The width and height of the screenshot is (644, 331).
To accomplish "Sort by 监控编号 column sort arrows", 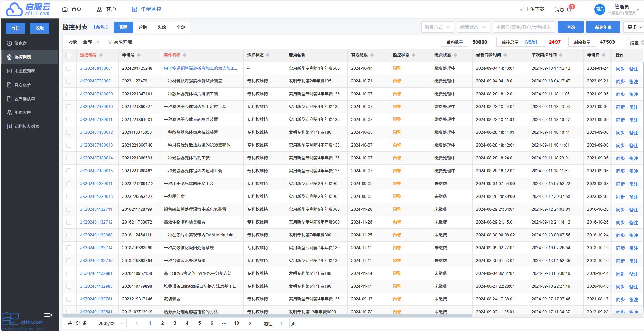I will click(x=101, y=55).
